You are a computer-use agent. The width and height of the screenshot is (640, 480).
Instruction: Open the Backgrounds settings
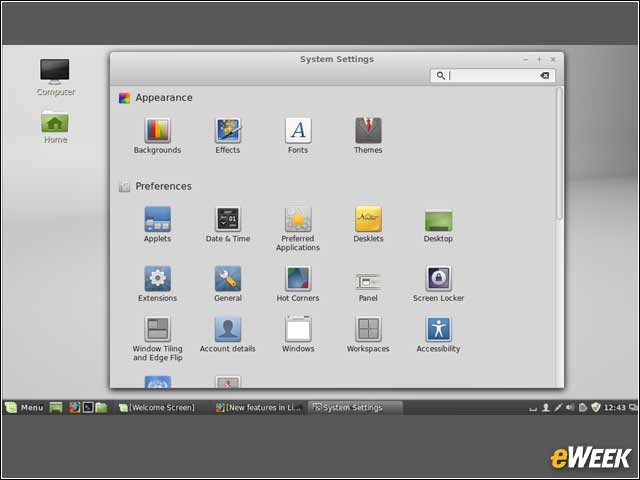click(x=158, y=136)
